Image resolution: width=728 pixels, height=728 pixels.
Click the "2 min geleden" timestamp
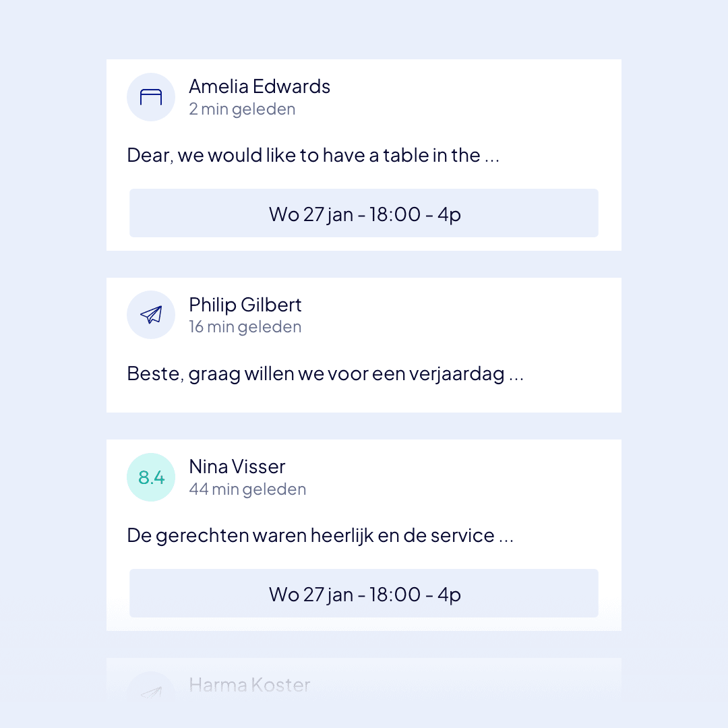coord(242,109)
